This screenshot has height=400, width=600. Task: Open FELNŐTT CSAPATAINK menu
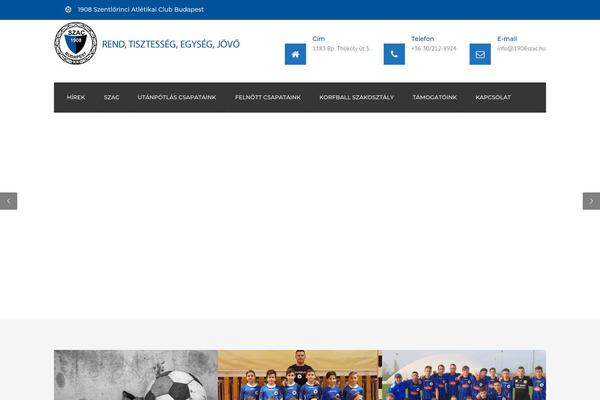(x=268, y=97)
